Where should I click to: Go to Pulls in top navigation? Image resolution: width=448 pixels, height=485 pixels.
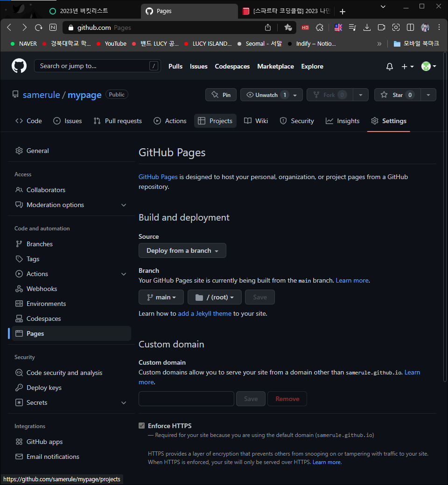(x=175, y=66)
